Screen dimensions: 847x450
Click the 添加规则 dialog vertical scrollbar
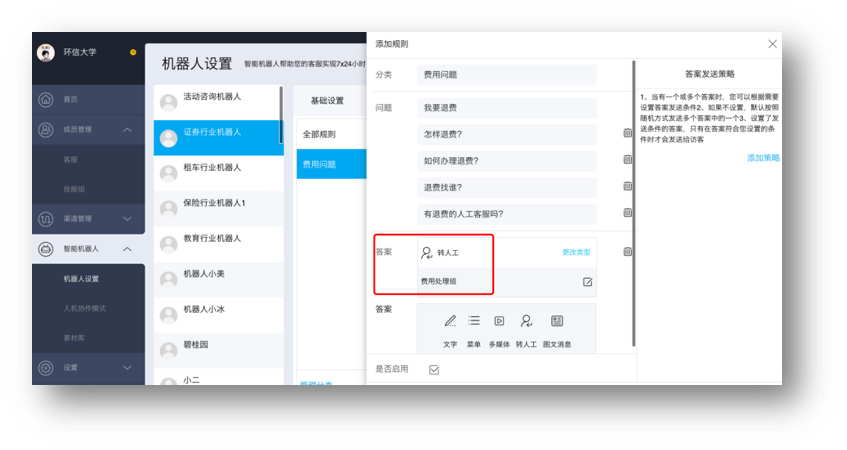point(634,204)
